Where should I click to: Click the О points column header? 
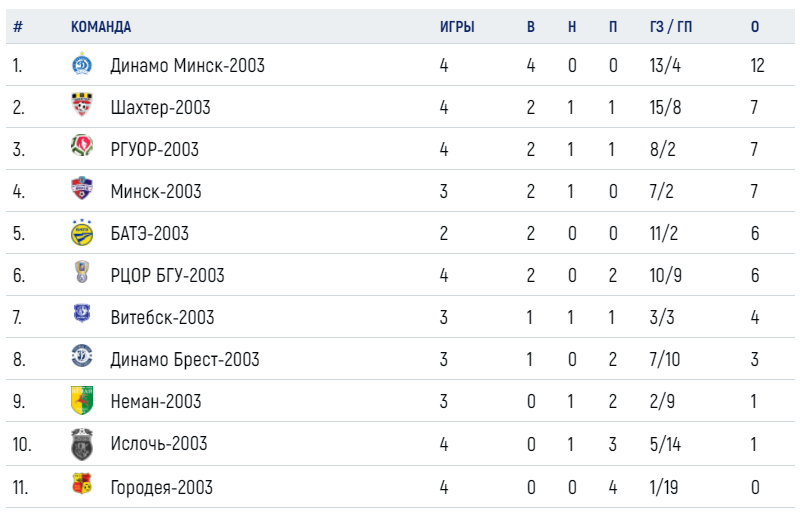click(755, 27)
